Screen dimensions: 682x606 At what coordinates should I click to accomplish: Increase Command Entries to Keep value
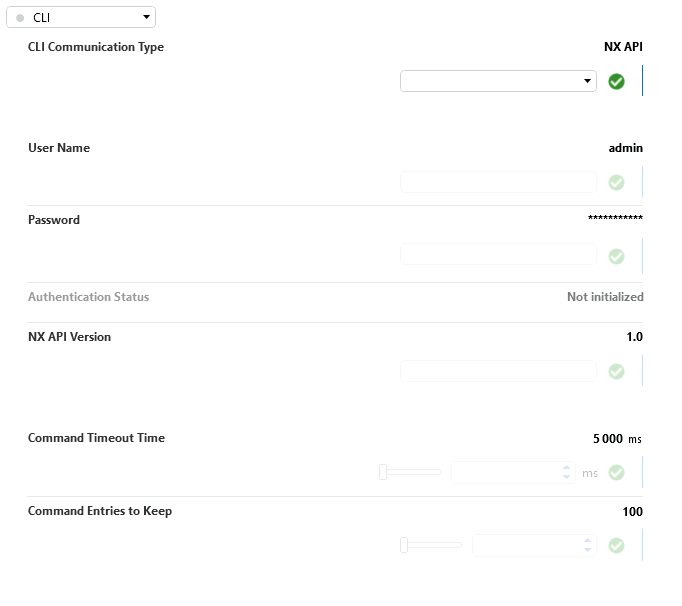coord(587,541)
